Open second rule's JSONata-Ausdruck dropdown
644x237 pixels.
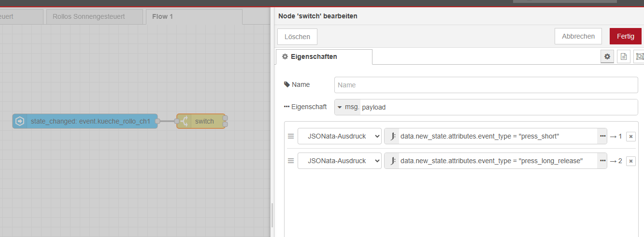339,161
